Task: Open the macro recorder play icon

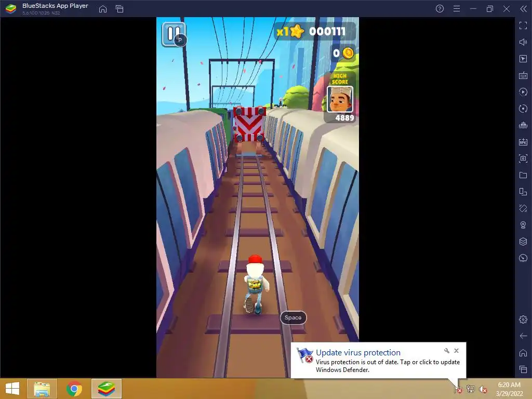Action: (523, 92)
